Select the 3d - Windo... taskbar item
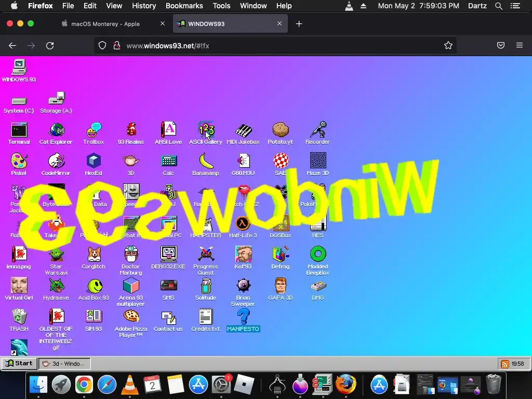Image resolution: width=532 pixels, height=399 pixels. point(64,363)
